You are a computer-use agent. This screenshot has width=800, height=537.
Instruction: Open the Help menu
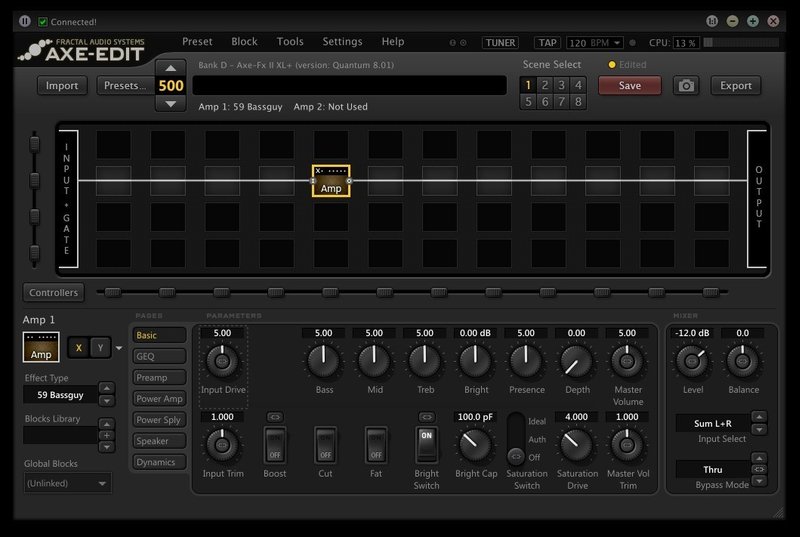tap(393, 42)
